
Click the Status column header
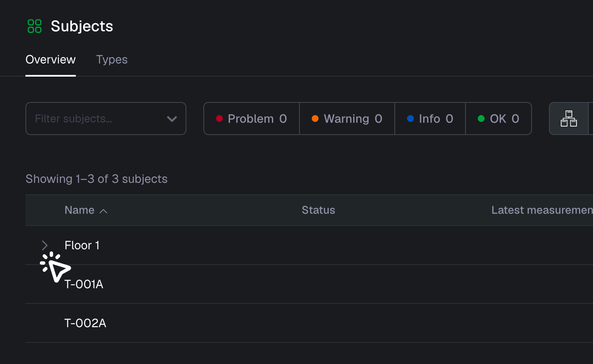318,210
